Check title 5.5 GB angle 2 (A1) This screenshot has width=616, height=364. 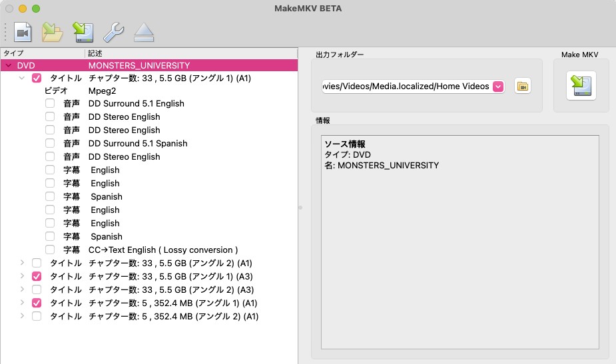pyautogui.click(x=37, y=263)
